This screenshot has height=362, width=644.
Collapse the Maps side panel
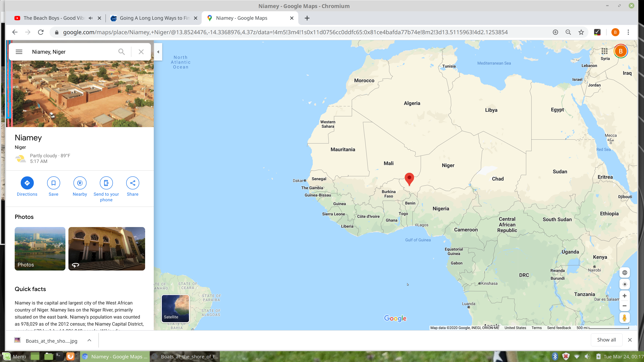(158, 52)
